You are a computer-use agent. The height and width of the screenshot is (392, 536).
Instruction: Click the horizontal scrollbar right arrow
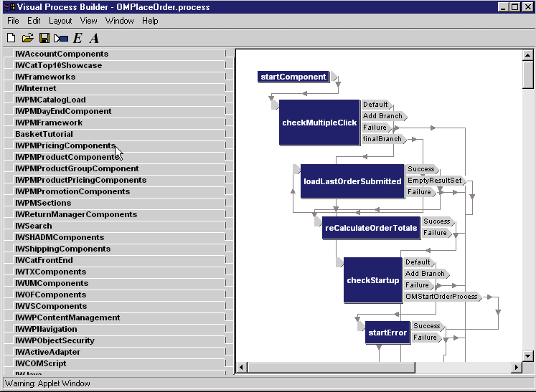pos(516,368)
